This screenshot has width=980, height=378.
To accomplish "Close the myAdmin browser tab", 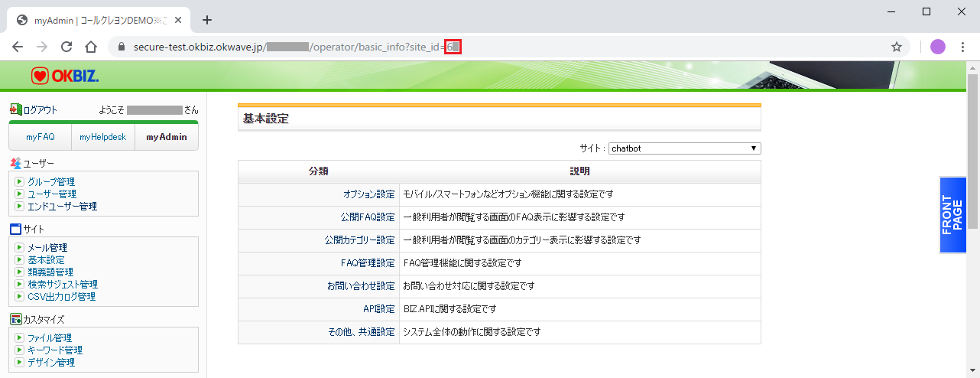I will [x=178, y=20].
